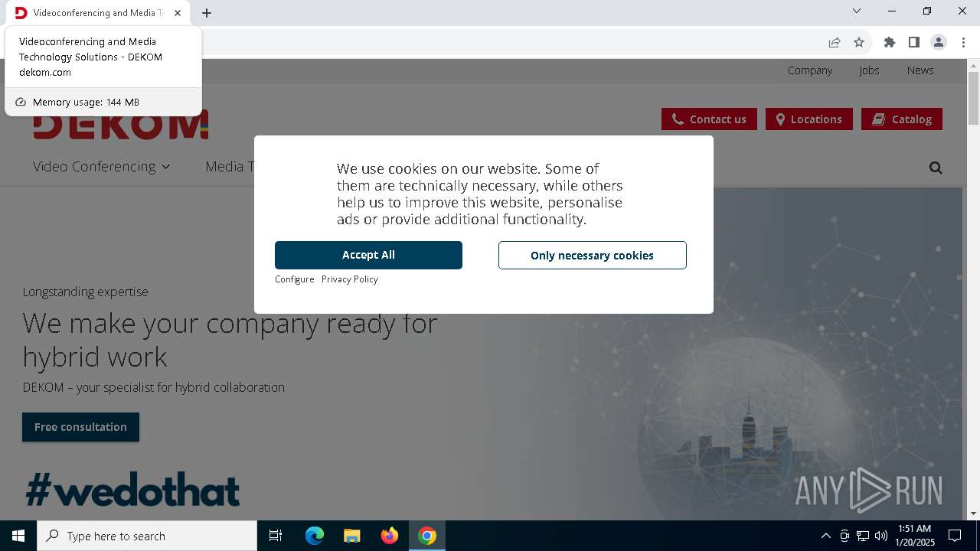Click dekom.com in tab hover card
Viewport: 980px width, 551px height.
[x=45, y=72]
